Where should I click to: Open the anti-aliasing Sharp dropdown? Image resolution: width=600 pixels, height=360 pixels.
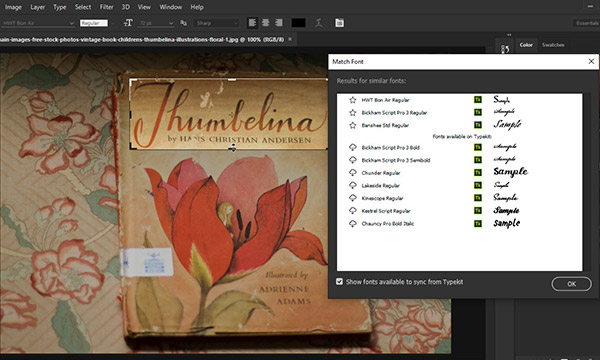pyautogui.click(x=216, y=23)
